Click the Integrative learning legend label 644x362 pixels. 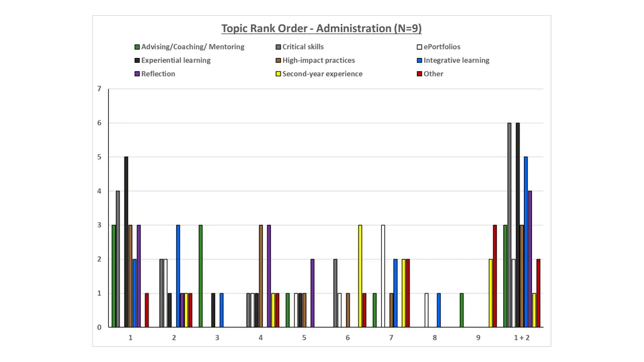click(x=457, y=60)
